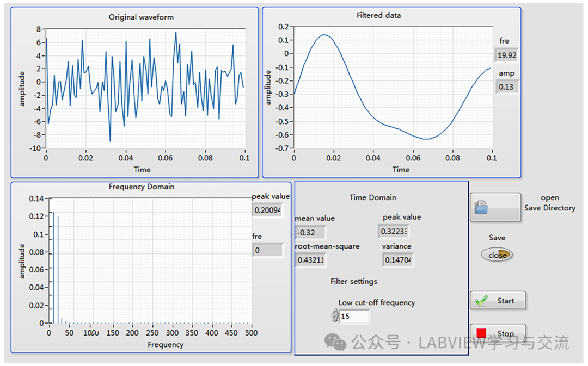588x366 pixels.
Task: Click the amplitude axis label of Original waveform
Action: pyautogui.click(x=22, y=89)
